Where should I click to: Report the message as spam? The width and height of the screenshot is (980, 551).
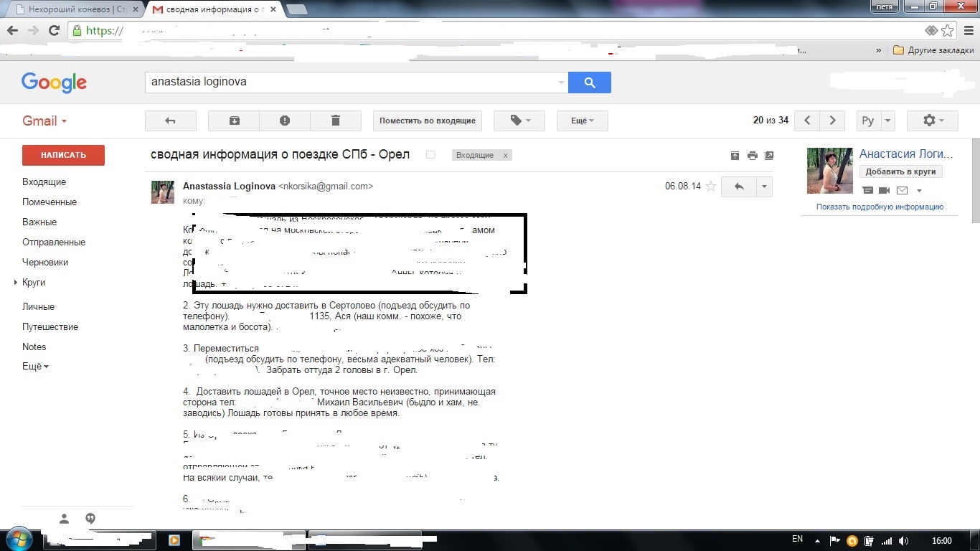tap(285, 121)
